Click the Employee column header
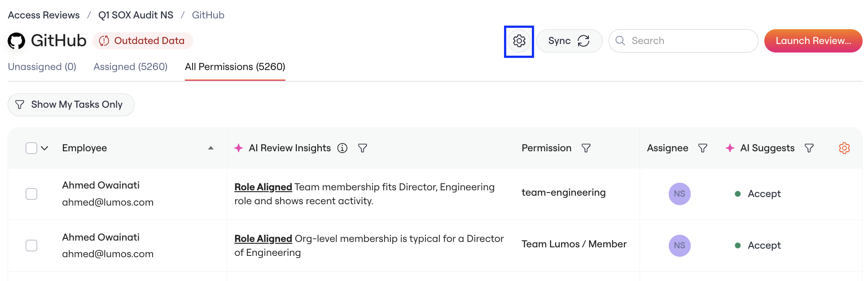Viewport: 868px width, 281px height. pyautogui.click(x=84, y=148)
